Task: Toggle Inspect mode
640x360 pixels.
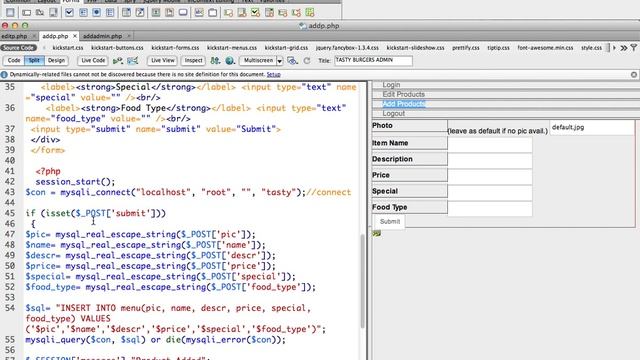Action: [x=193, y=60]
